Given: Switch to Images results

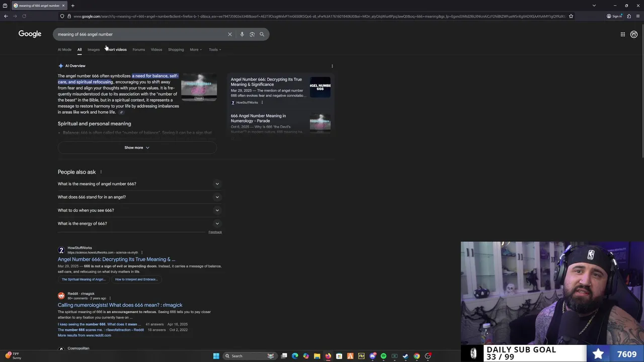Looking at the screenshot, I should coord(94,50).
